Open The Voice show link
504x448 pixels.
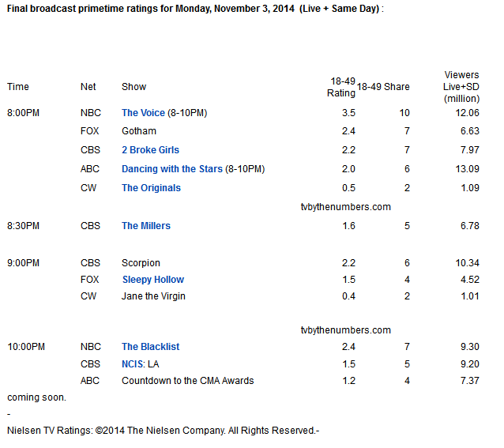pyautogui.click(x=142, y=113)
